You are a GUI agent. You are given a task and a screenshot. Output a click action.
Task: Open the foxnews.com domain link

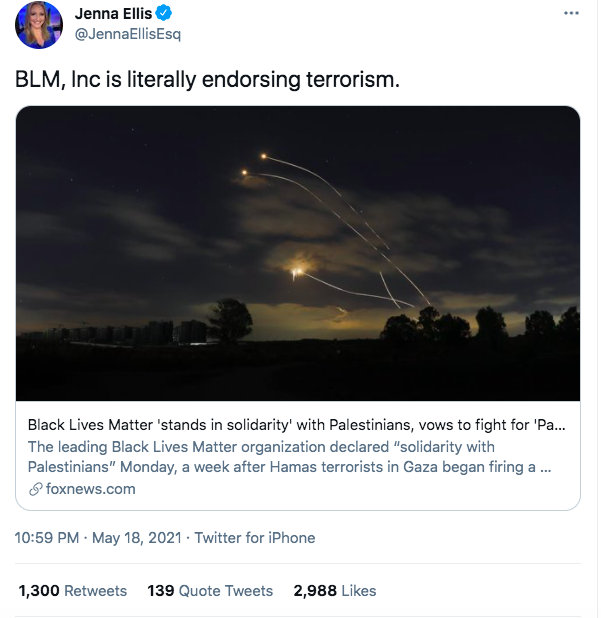click(90, 489)
